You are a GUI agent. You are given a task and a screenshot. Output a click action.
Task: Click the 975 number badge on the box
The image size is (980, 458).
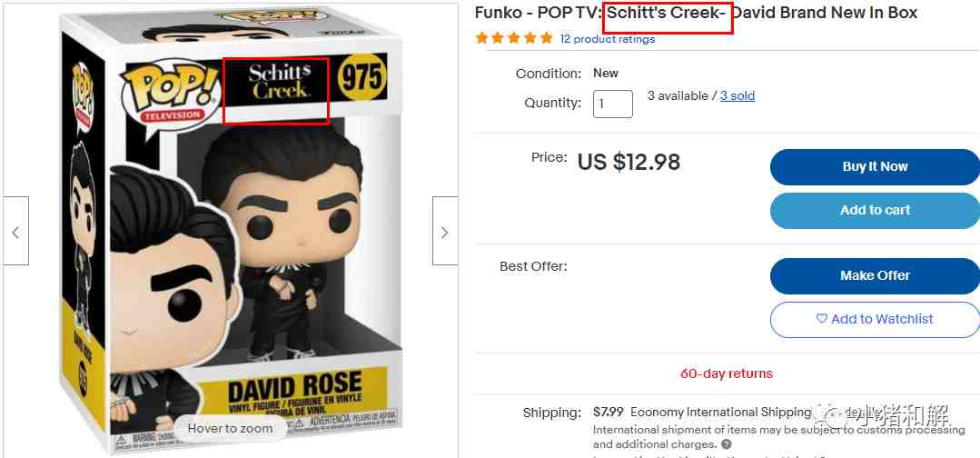click(x=361, y=77)
